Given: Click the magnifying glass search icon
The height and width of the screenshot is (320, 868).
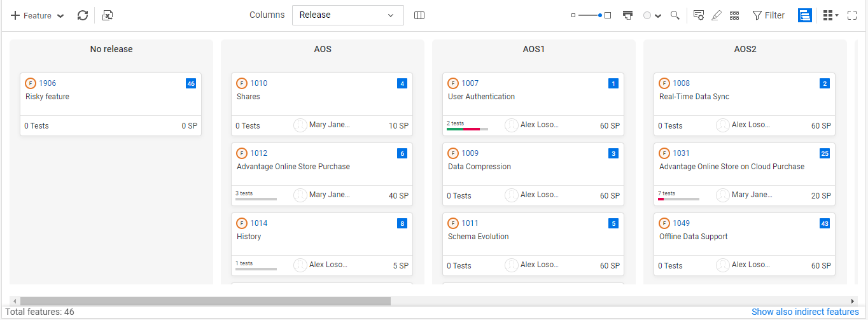Looking at the screenshot, I should tap(675, 15).
